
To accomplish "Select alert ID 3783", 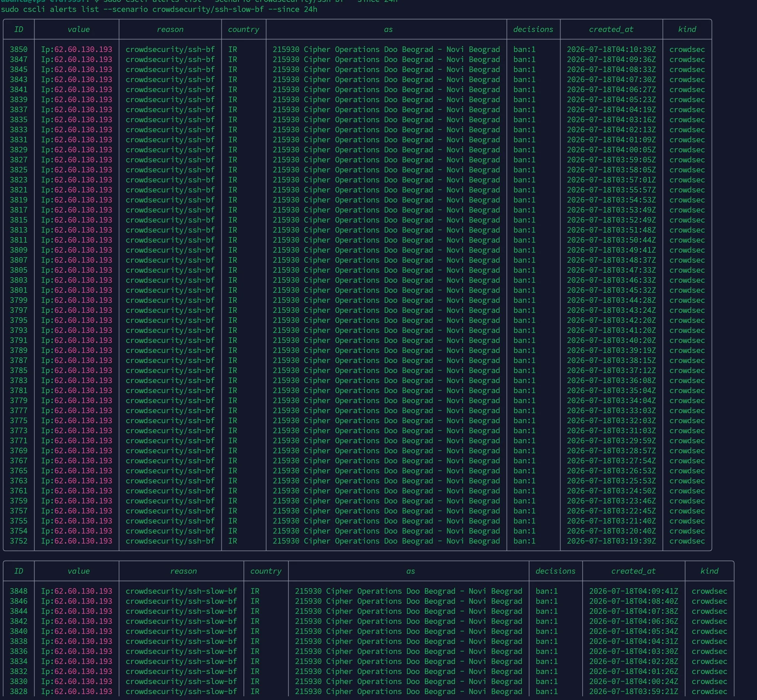I will 19,381.
